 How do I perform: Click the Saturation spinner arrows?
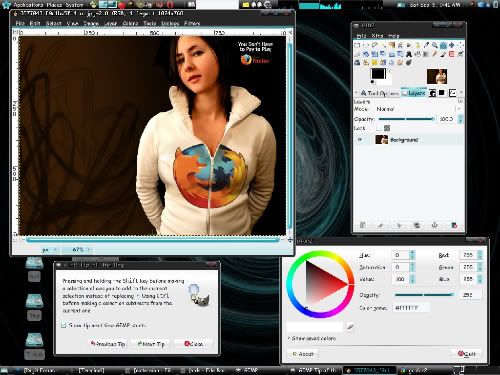[x=412, y=267]
